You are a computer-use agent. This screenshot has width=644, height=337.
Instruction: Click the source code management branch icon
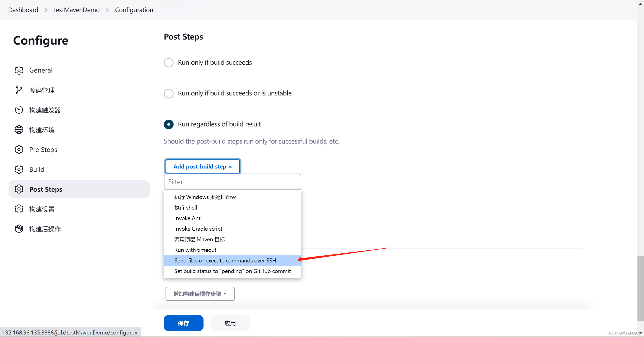click(19, 90)
